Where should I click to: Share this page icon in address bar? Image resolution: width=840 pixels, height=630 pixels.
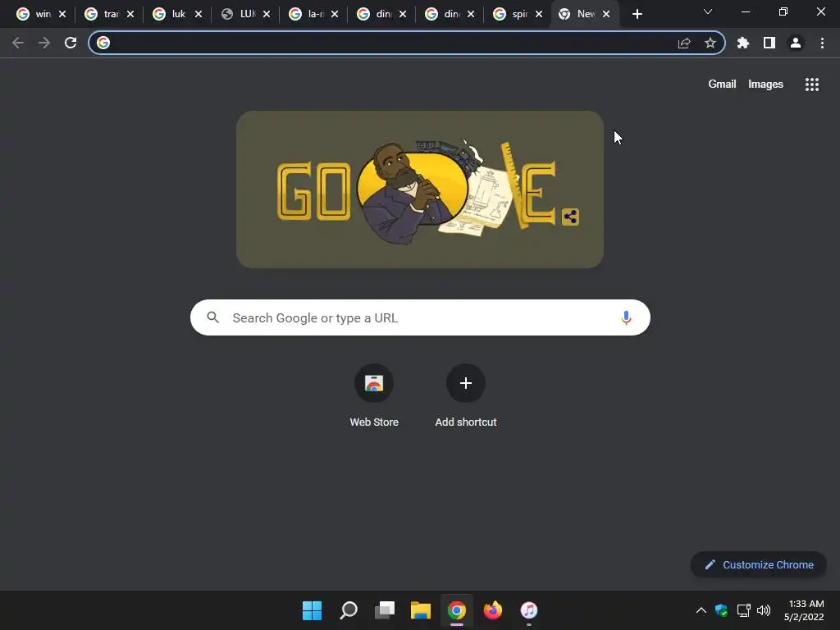[684, 43]
